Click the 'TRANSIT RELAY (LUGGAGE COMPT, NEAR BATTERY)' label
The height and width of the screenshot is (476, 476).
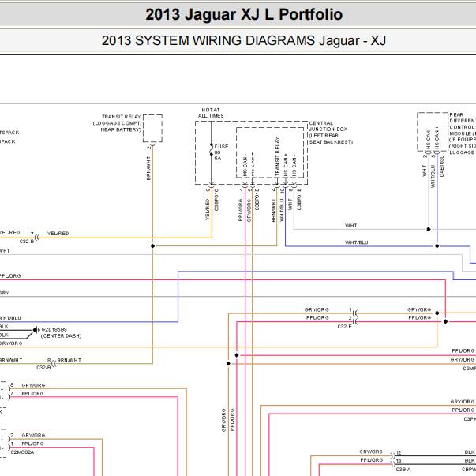117,123
